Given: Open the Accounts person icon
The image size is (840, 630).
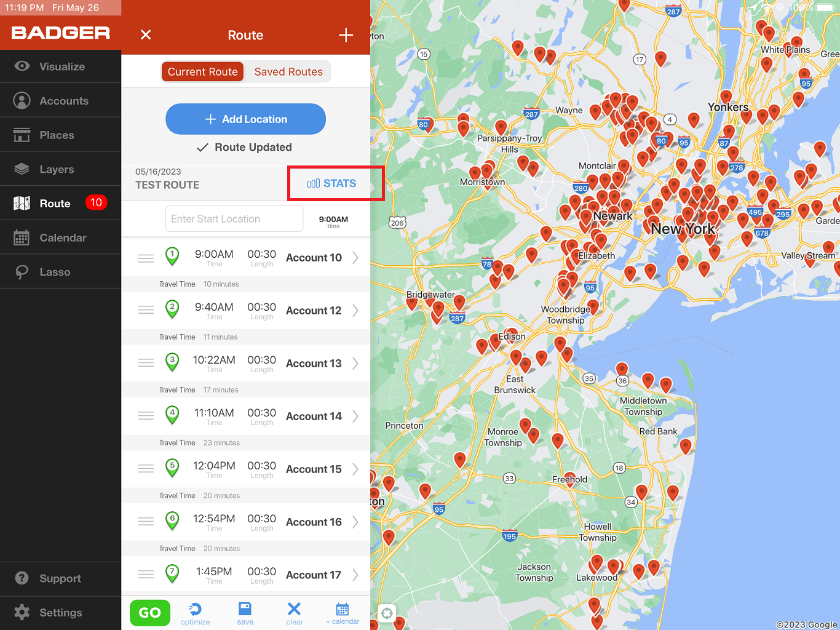Looking at the screenshot, I should coord(22,100).
